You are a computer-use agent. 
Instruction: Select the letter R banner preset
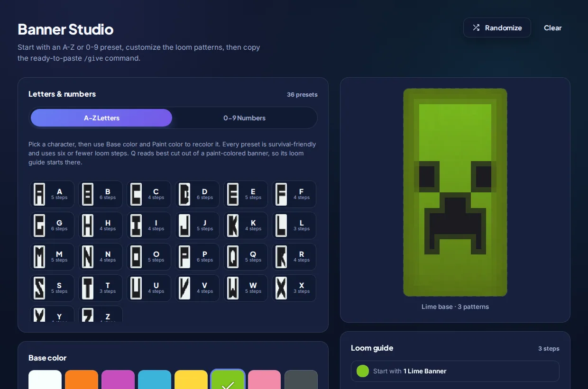tap(294, 257)
